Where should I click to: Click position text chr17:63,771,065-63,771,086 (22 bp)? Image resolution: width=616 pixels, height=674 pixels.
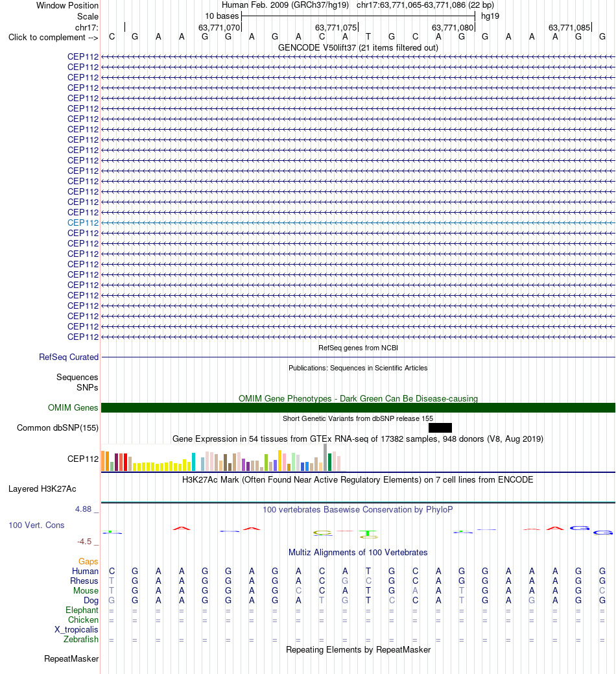coord(425,5)
